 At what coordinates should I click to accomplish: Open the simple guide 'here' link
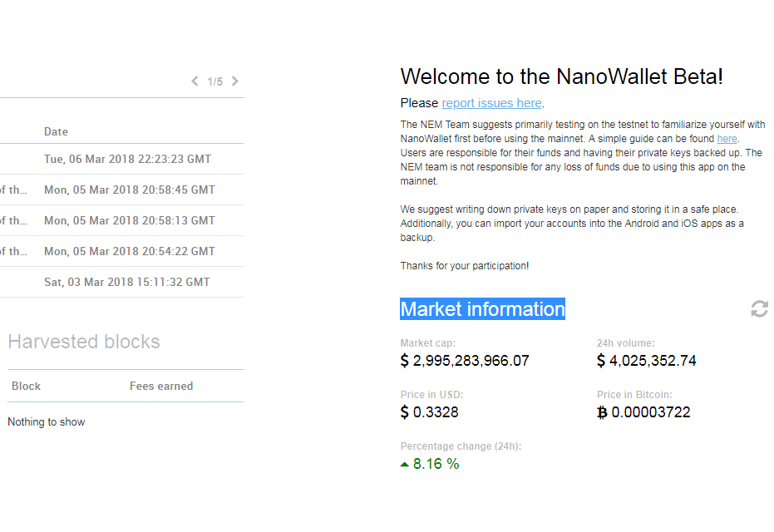(x=727, y=139)
